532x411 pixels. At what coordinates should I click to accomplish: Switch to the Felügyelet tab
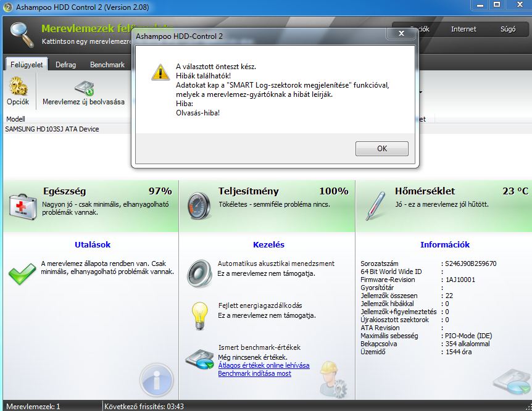[27, 64]
